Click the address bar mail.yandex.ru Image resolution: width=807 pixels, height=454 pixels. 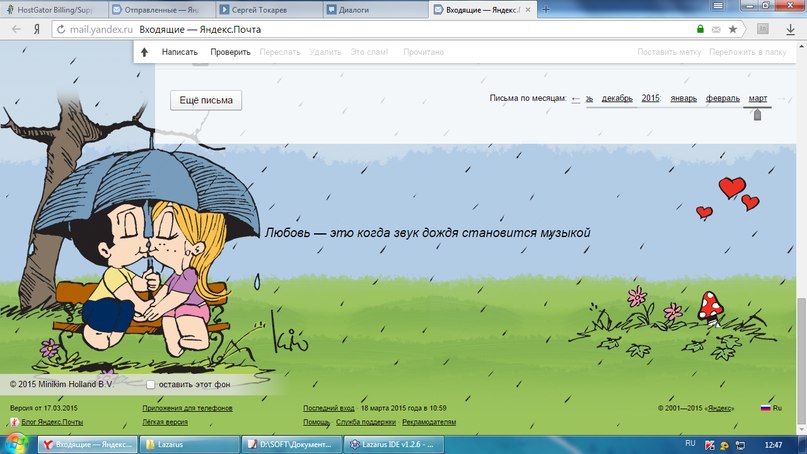pos(101,29)
